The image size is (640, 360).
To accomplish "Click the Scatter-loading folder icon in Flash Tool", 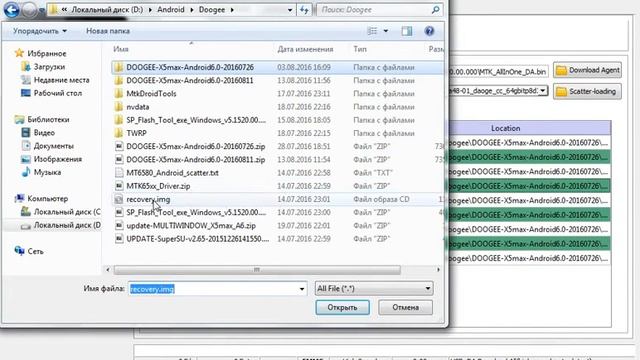I will (x=562, y=91).
